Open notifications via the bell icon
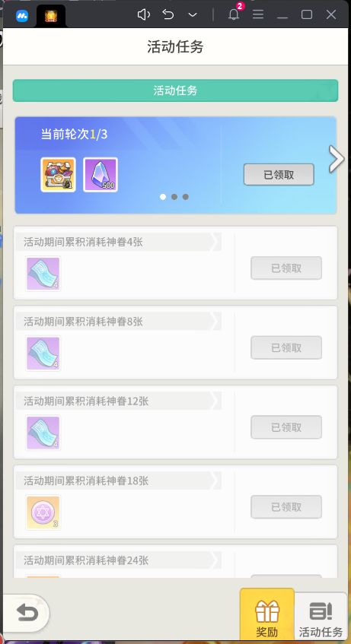351x644 pixels. pyautogui.click(x=234, y=14)
